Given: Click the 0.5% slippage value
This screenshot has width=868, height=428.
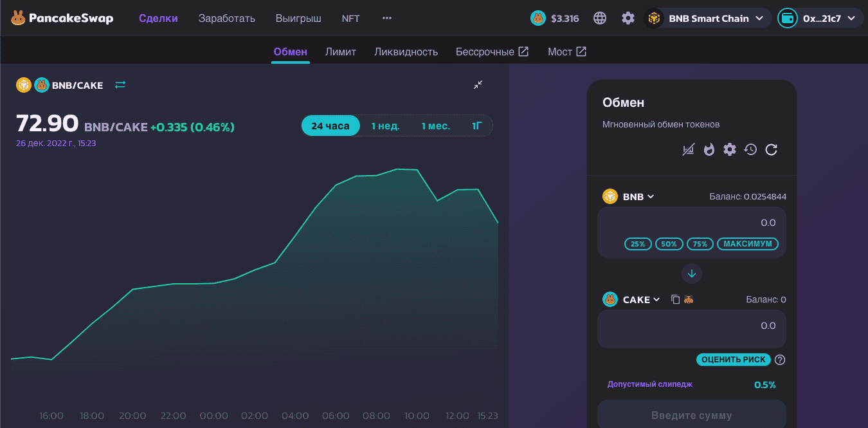Looking at the screenshot, I should pos(765,385).
